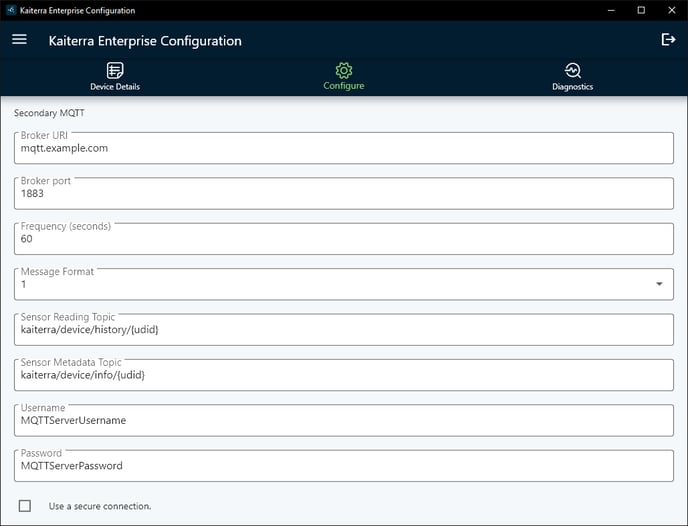
Task: Click the logout exit icon
Action: coord(668,39)
